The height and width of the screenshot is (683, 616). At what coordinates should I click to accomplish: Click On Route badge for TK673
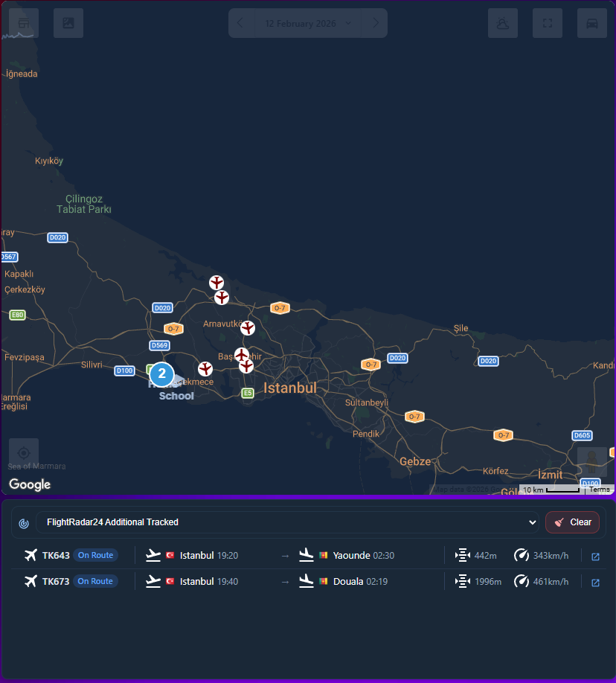tap(95, 582)
